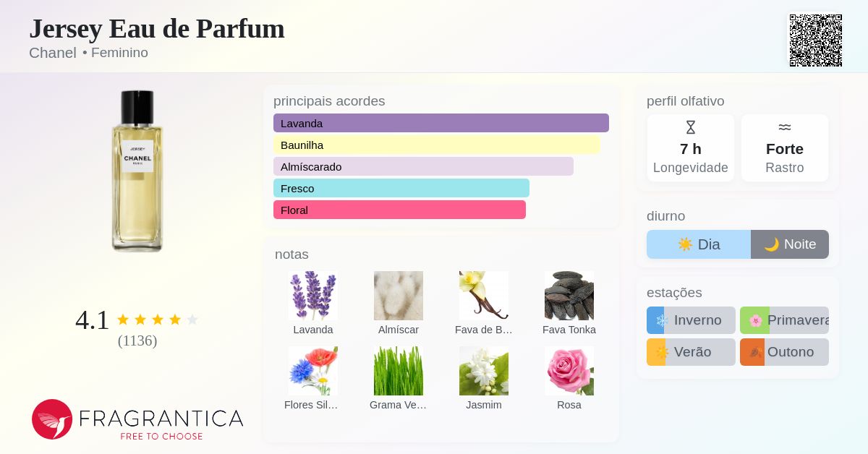Screen dimensions: 868x454
Task: Open the wildflowers note icon
Action: tap(313, 371)
